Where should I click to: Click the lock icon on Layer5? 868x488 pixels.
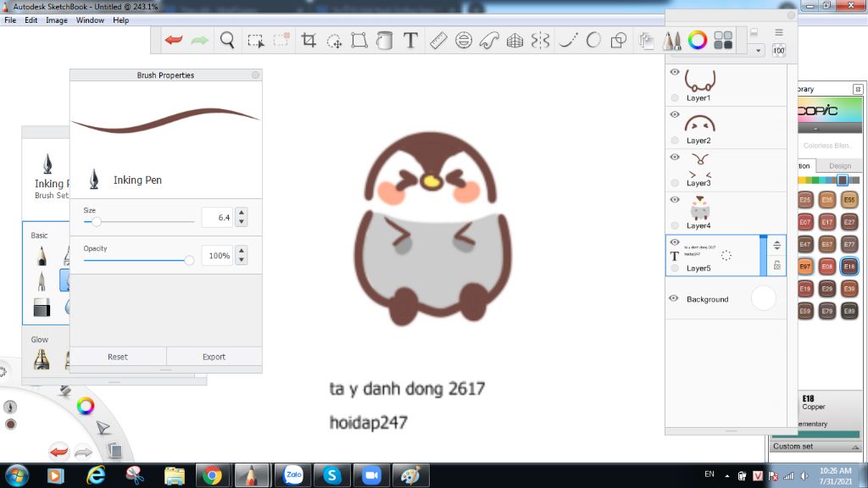click(x=777, y=265)
